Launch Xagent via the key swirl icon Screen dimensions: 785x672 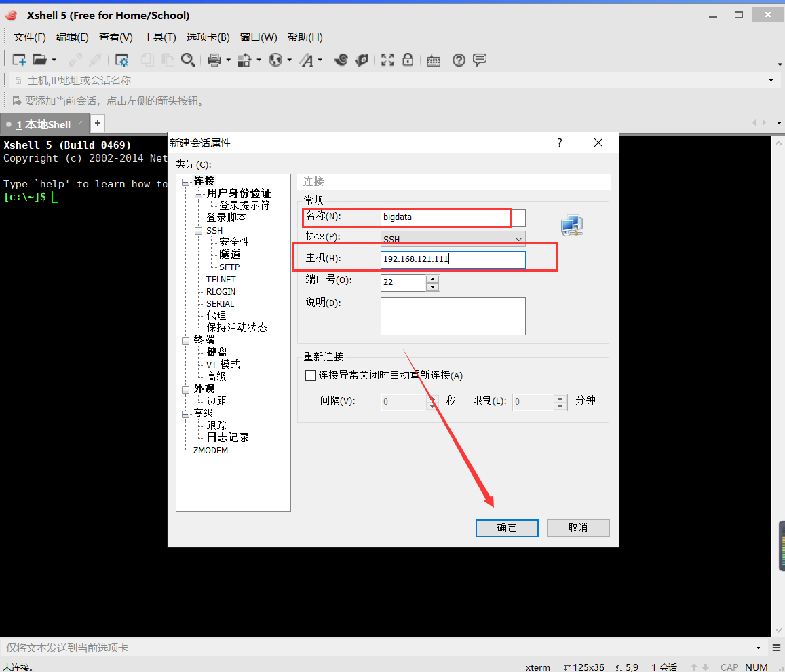(362, 60)
